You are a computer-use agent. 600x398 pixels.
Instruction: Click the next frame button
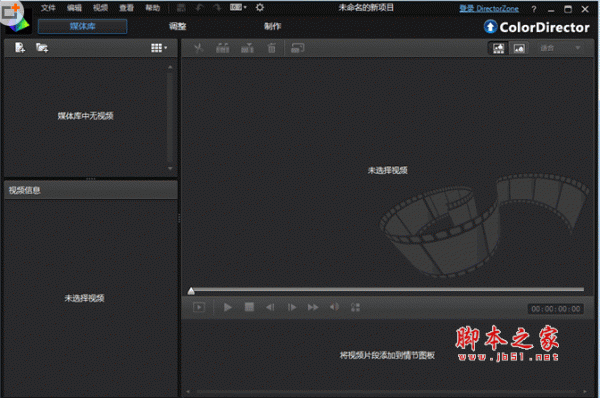[292, 307]
